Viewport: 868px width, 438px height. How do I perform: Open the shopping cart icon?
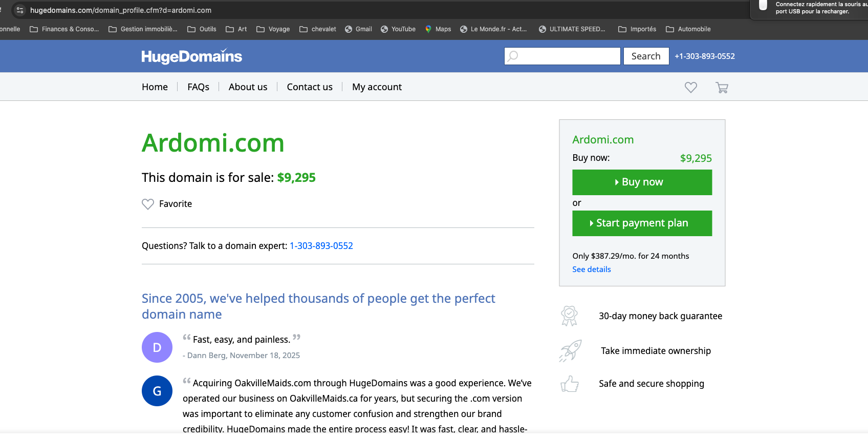722,88
